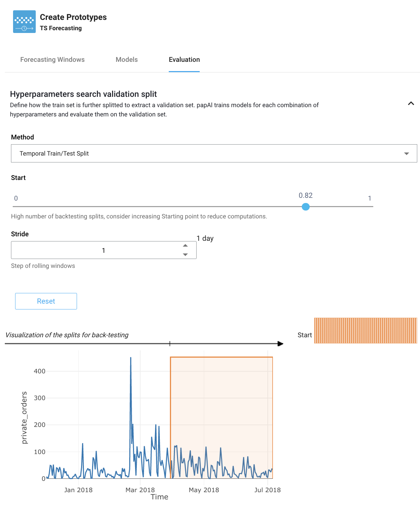This screenshot has width=420, height=509.
Task: Click the Start slider handle at 0.82
Action: click(x=306, y=207)
